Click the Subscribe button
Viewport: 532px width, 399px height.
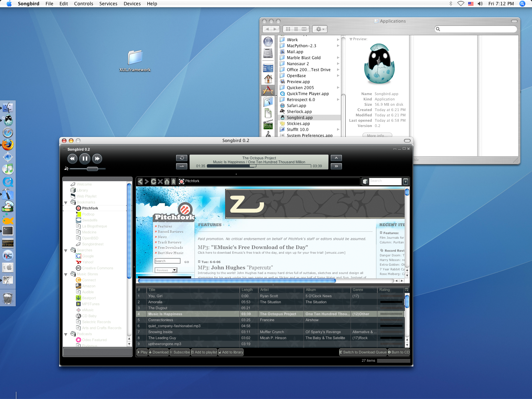[180, 352]
